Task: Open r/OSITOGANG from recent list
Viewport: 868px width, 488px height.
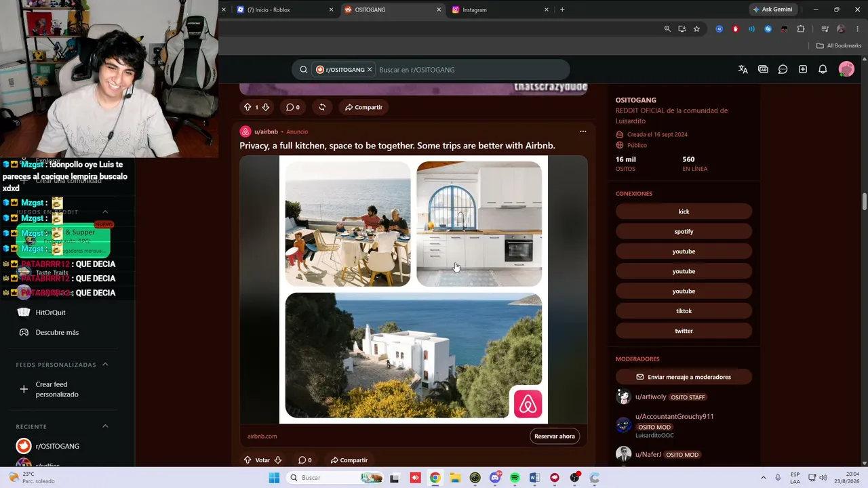Action: 58,446
